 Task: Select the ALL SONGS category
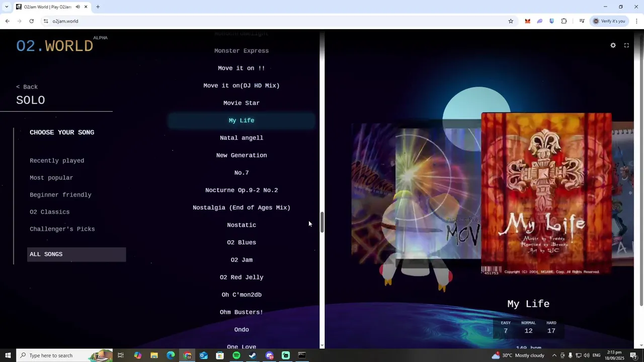(x=76, y=254)
